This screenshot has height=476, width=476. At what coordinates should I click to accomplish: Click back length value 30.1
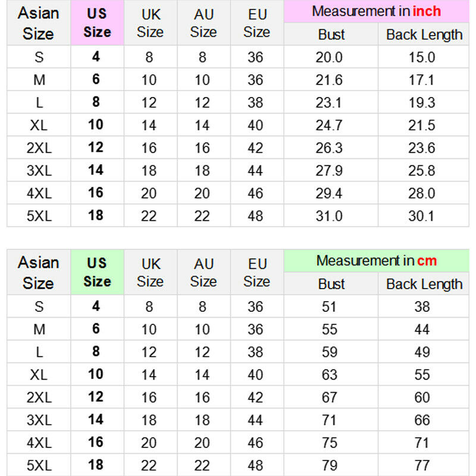(421, 216)
